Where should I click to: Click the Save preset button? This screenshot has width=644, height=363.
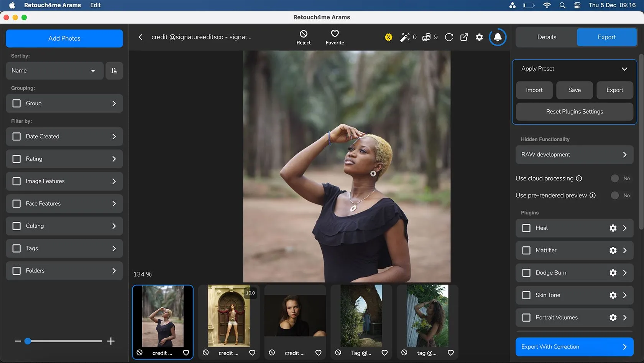click(574, 90)
